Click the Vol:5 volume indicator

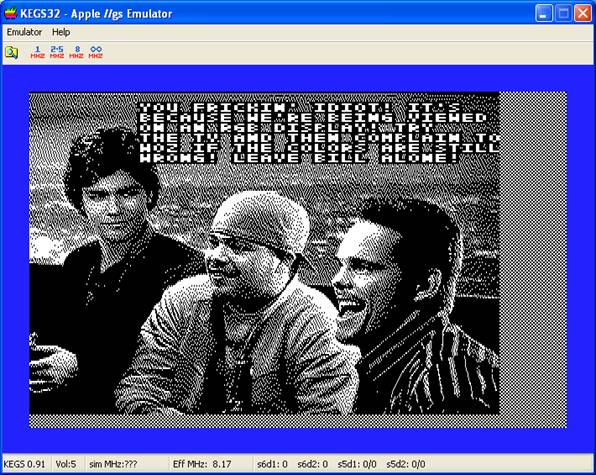point(66,464)
